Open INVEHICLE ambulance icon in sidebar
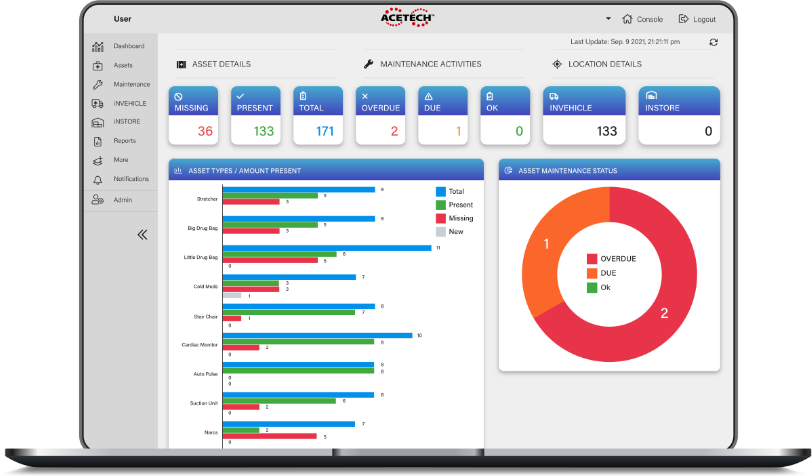 click(97, 104)
